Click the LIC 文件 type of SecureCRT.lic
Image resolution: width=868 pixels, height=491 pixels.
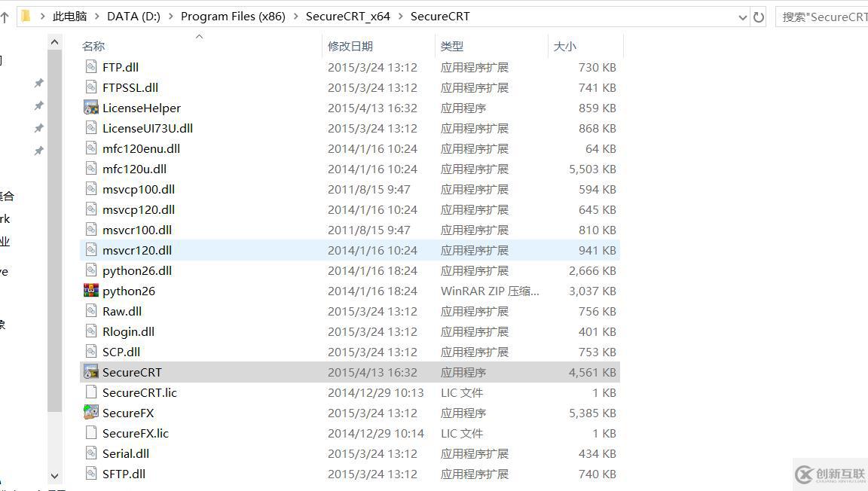[x=462, y=392]
